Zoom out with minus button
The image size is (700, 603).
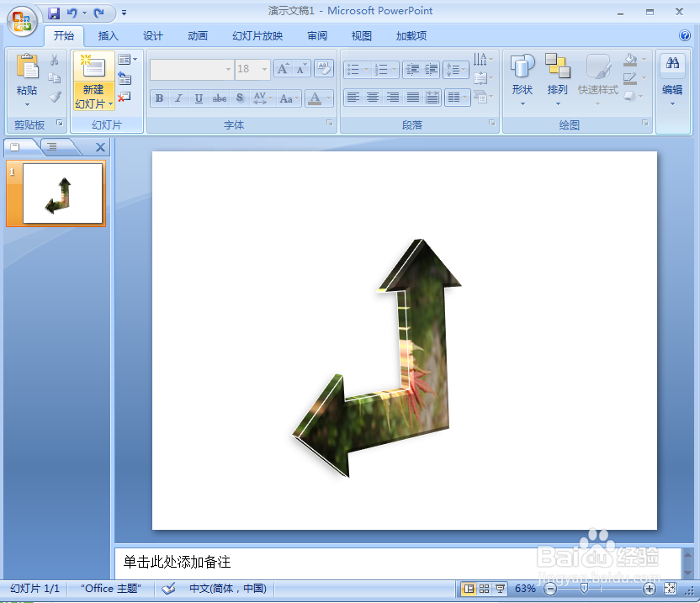[x=550, y=590]
